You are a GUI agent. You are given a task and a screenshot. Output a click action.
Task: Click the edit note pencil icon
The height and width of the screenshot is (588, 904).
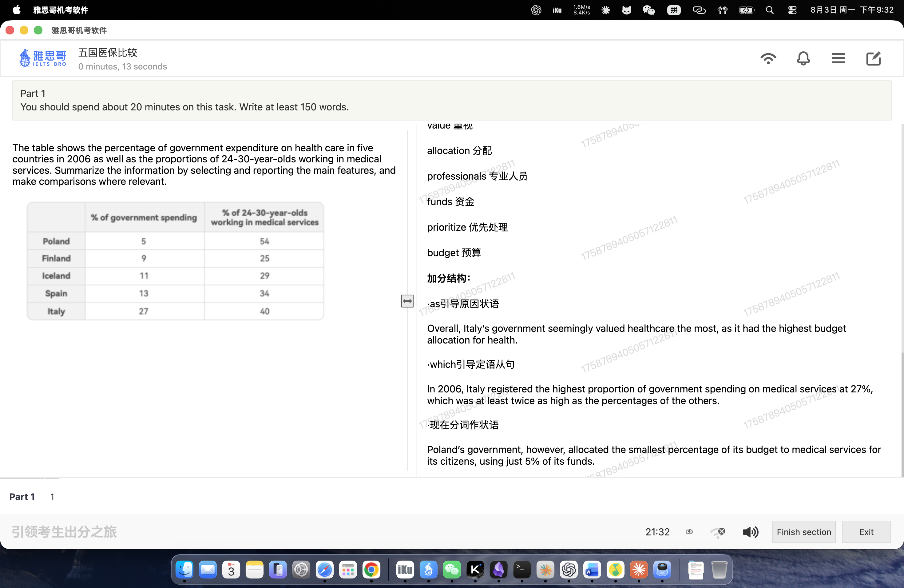point(873,58)
